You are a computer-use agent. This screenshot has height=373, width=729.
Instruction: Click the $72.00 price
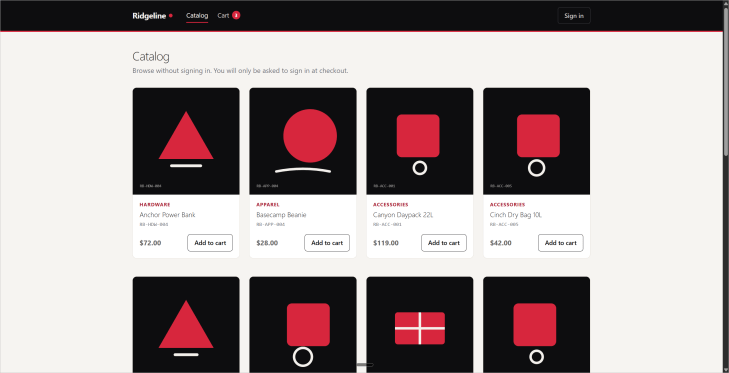coord(150,243)
